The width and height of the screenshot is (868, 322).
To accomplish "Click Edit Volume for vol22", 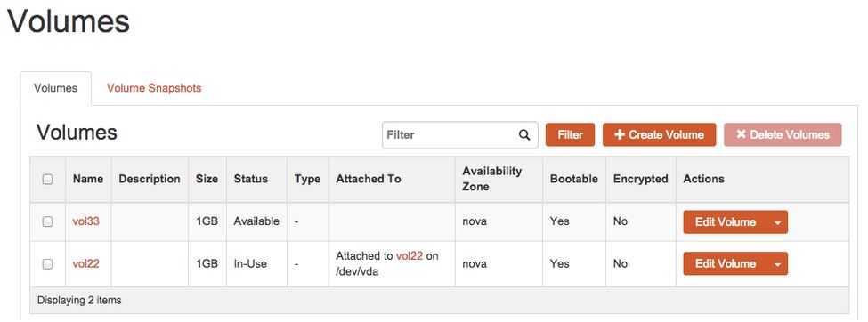I will [x=726, y=264].
